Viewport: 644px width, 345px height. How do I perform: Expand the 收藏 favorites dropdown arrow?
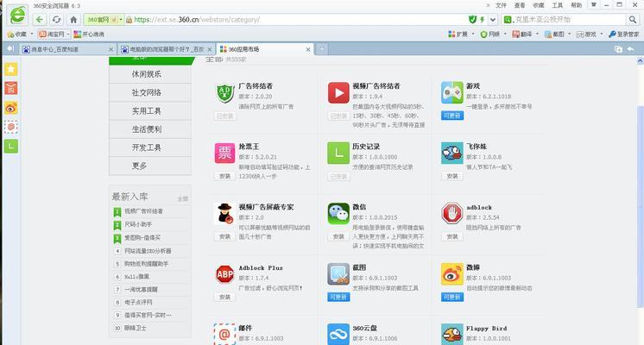click(x=32, y=34)
